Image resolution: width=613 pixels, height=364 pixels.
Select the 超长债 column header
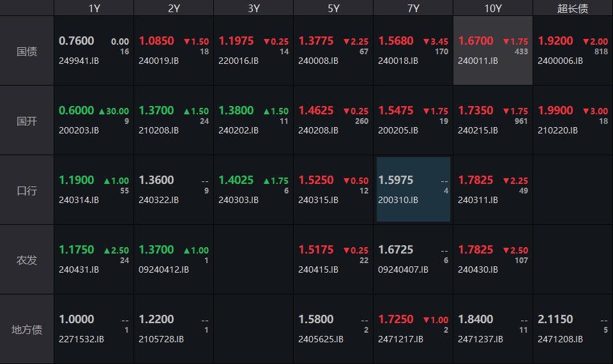coord(573,8)
